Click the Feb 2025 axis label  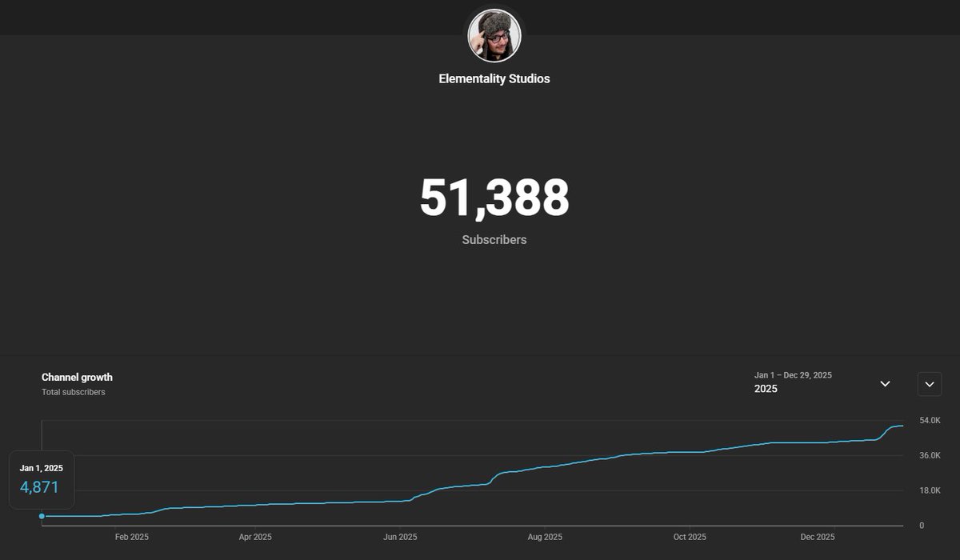131,537
